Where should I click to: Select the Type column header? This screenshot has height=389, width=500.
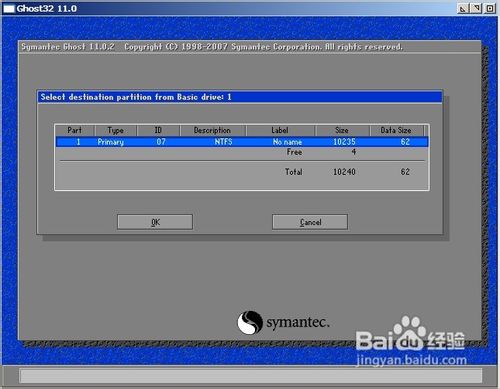(116, 130)
